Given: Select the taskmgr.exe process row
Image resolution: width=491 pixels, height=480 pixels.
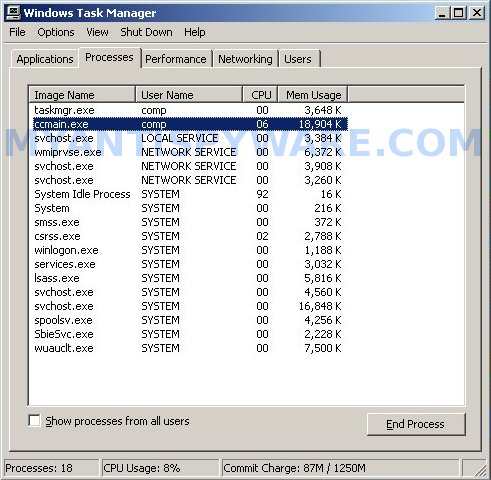Looking at the screenshot, I should coord(190,110).
